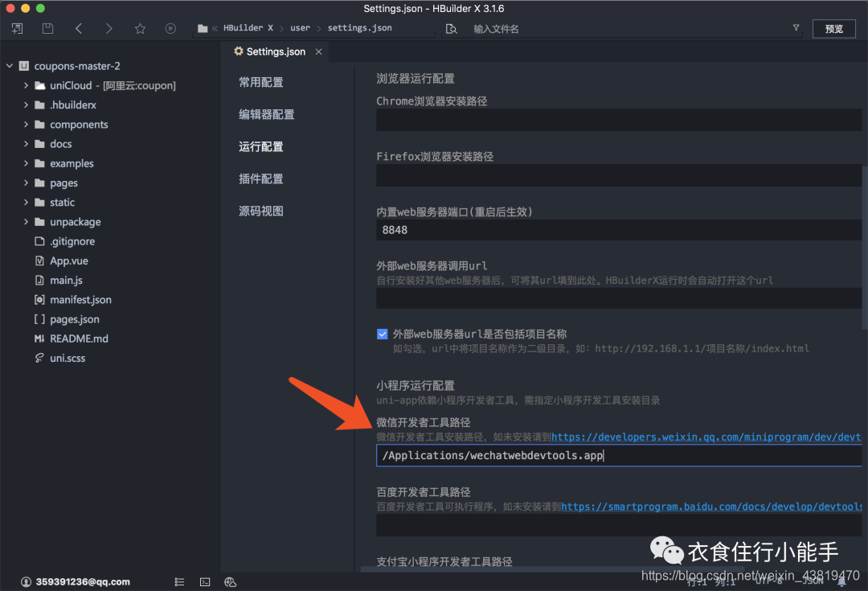Click the save file toolbar icon
Screen dimensions: 868x591
(x=47, y=28)
